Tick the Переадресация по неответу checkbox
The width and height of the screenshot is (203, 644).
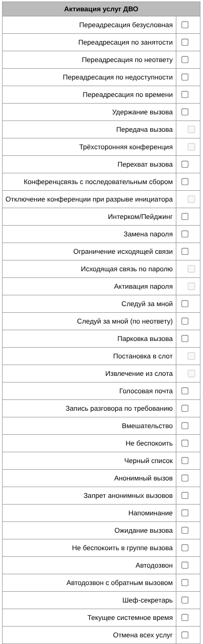[x=185, y=59]
